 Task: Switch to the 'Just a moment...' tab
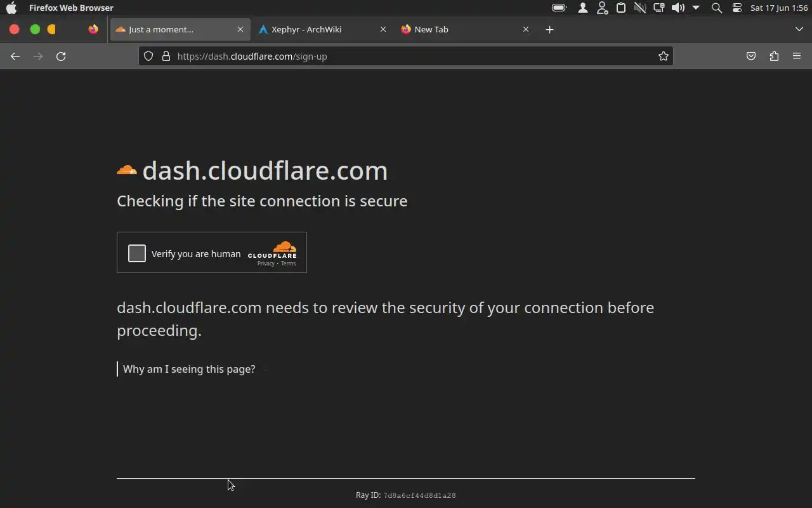click(180, 29)
